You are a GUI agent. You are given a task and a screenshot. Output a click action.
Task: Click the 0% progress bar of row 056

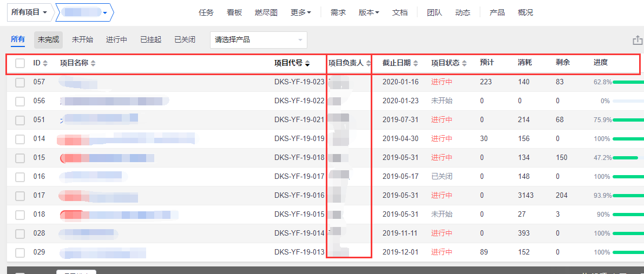(x=628, y=101)
